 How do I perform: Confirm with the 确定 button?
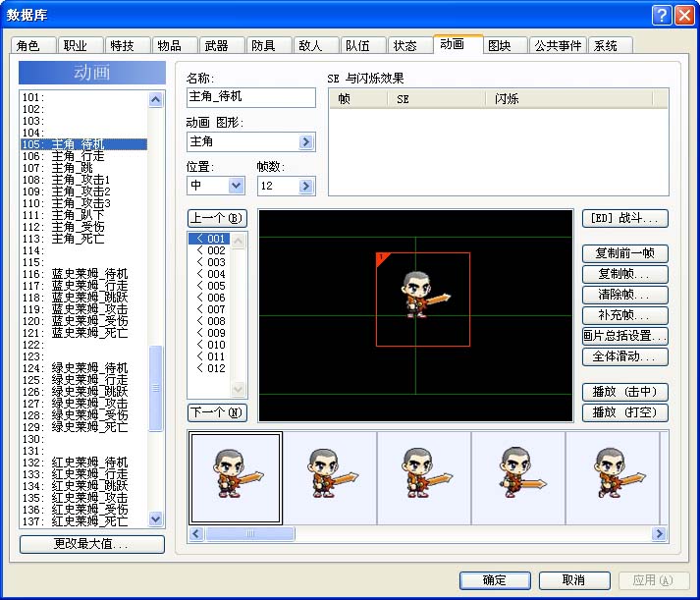(495, 580)
